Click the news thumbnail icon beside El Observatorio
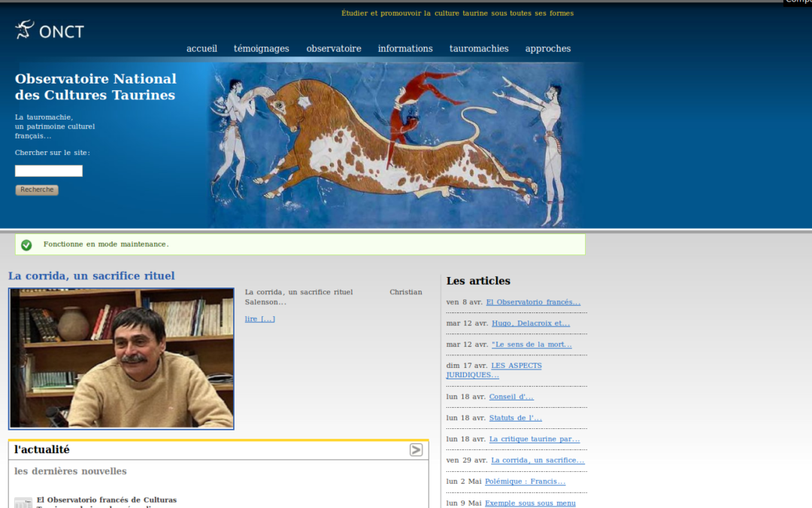 click(23, 502)
